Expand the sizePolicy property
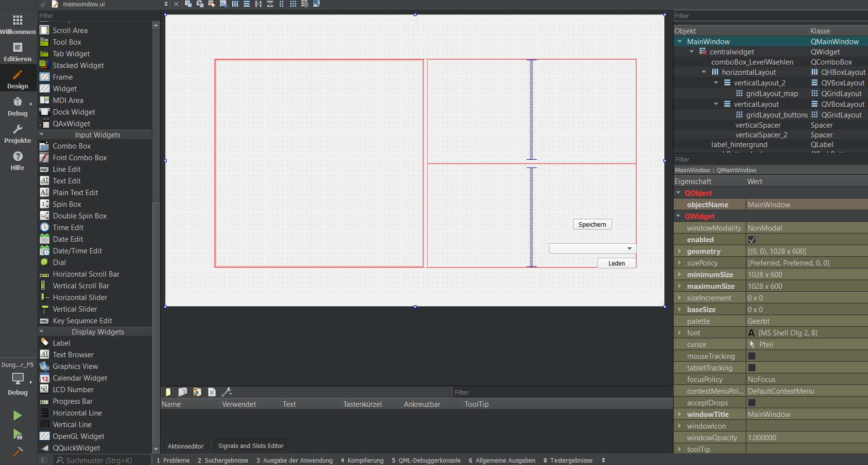This screenshot has width=868, height=465. pyautogui.click(x=679, y=263)
